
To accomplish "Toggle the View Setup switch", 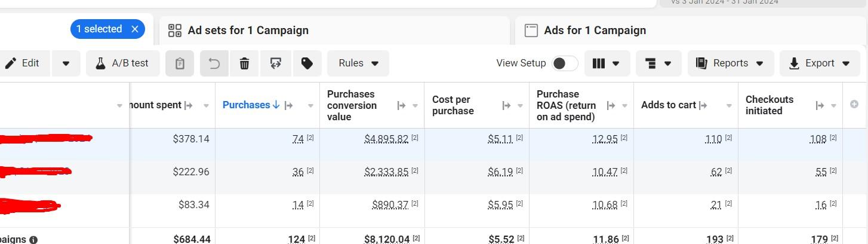I will tap(565, 63).
